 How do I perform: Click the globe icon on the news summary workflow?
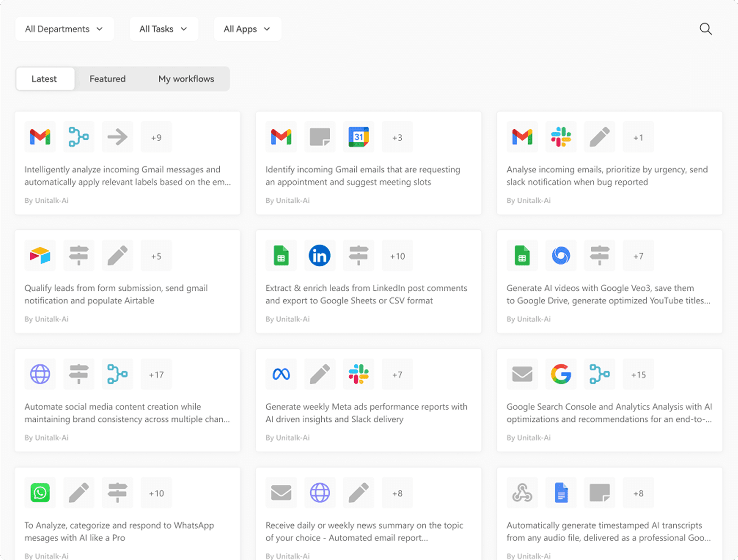pyautogui.click(x=320, y=493)
